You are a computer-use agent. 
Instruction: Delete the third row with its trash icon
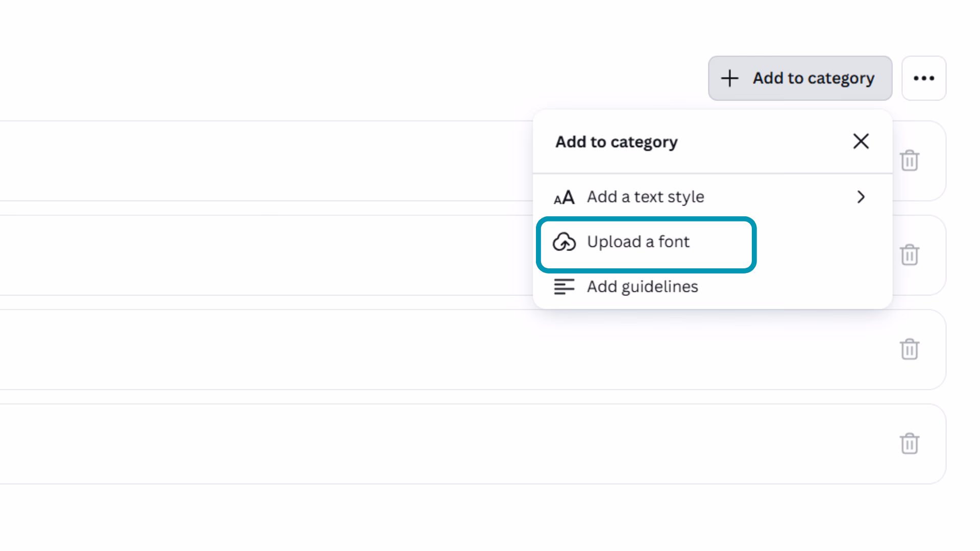909,349
